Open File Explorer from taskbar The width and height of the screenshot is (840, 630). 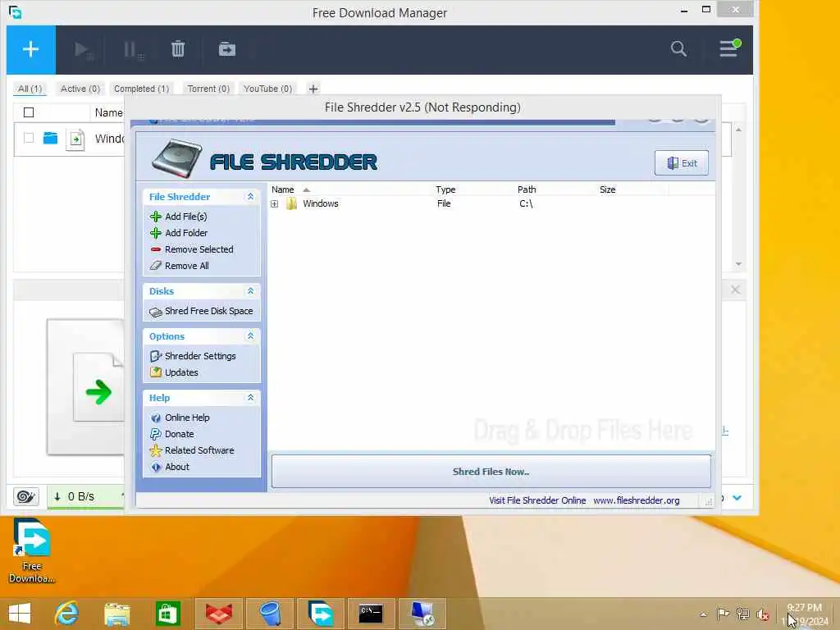(117, 614)
